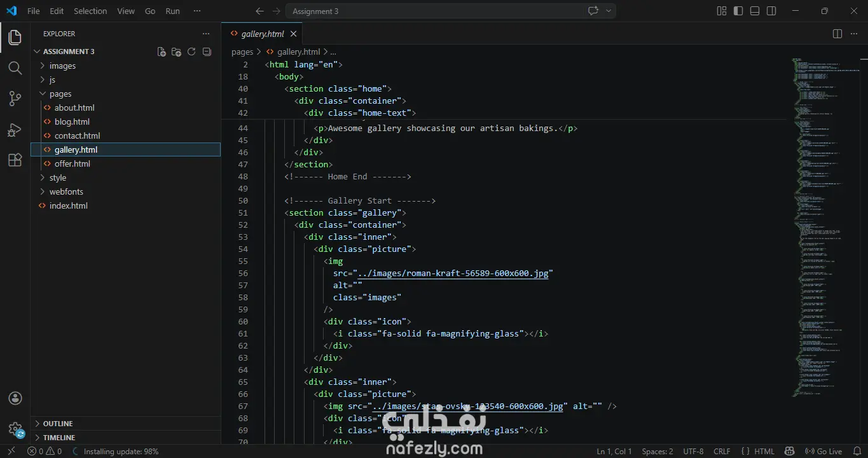Viewport: 868px width, 458px height.
Task: Split the editor to the right
Action: [837, 34]
